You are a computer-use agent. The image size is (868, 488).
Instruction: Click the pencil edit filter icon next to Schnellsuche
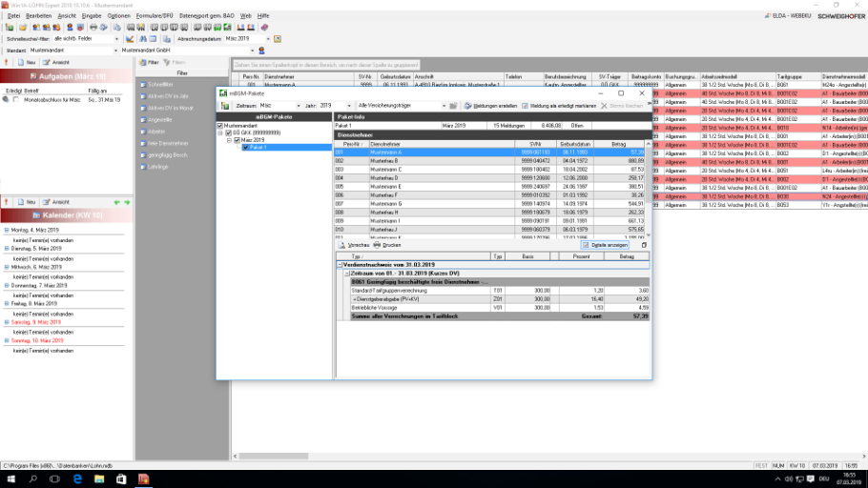click(x=130, y=39)
